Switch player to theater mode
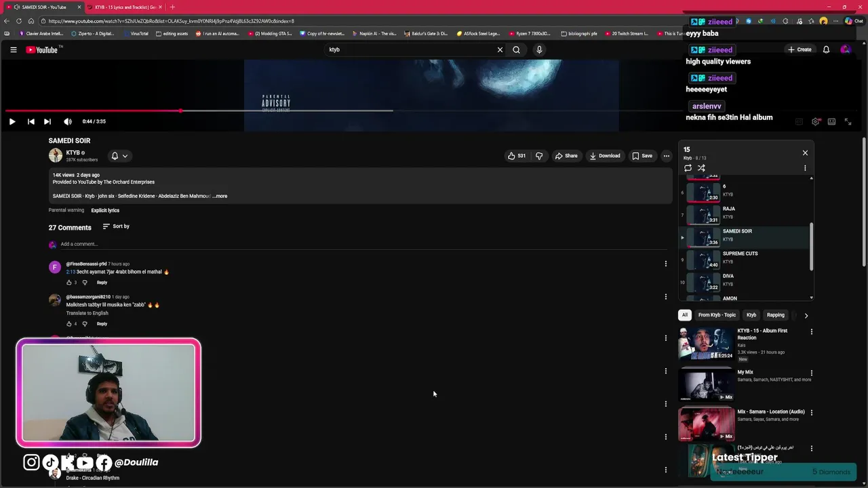 (831, 121)
